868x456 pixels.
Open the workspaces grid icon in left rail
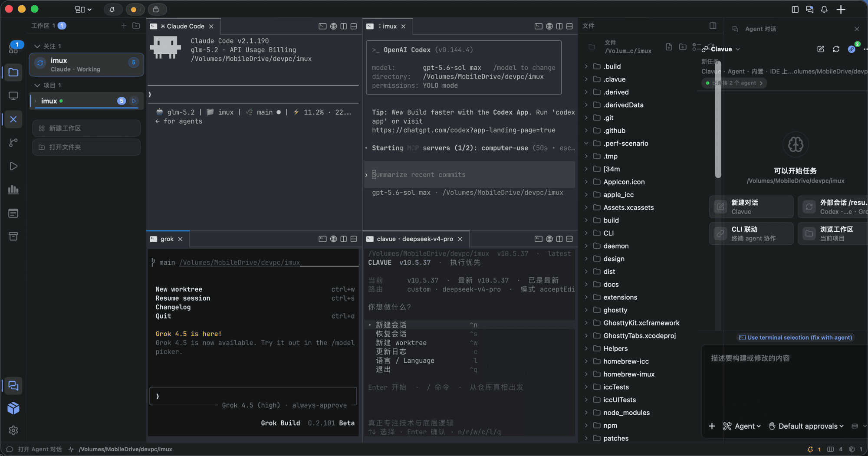(x=13, y=48)
